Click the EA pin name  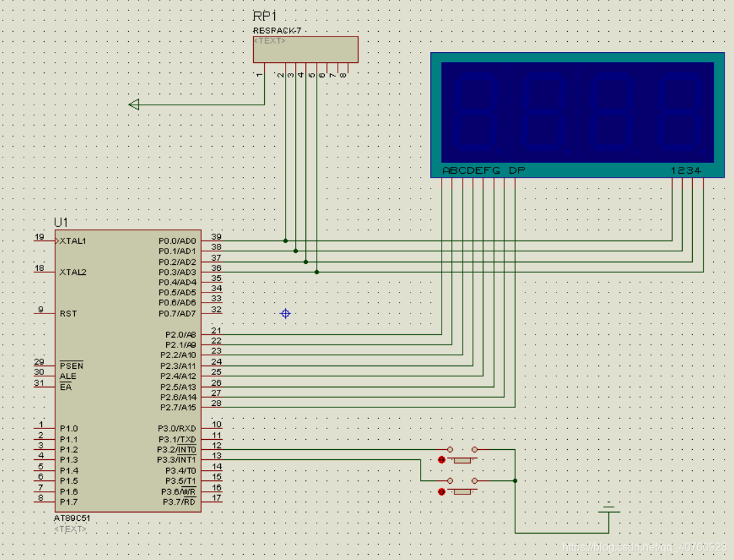pos(65,387)
